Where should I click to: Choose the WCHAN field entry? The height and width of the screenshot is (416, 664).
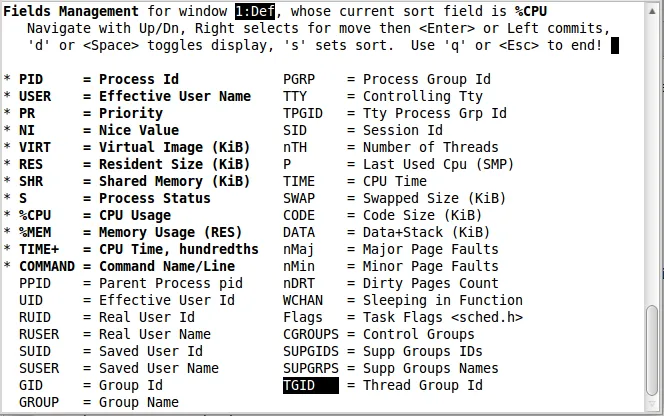303,300
